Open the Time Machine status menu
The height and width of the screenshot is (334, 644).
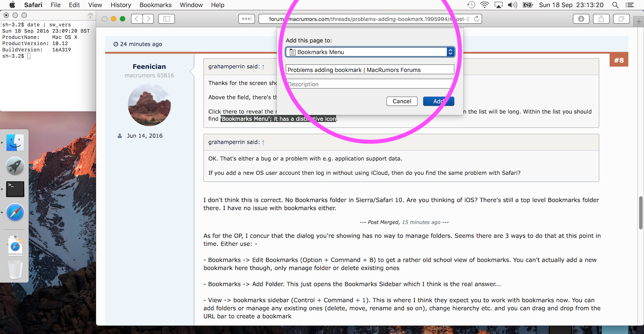[x=471, y=5]
